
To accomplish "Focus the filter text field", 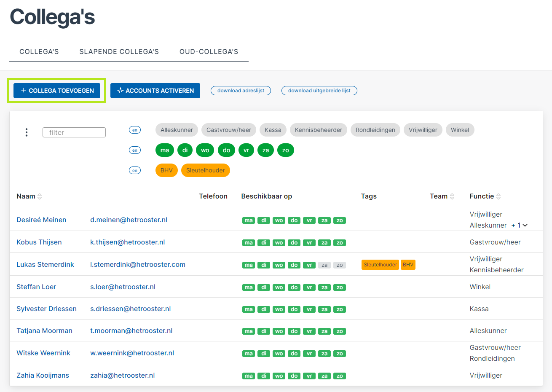I will click(74, 132).
